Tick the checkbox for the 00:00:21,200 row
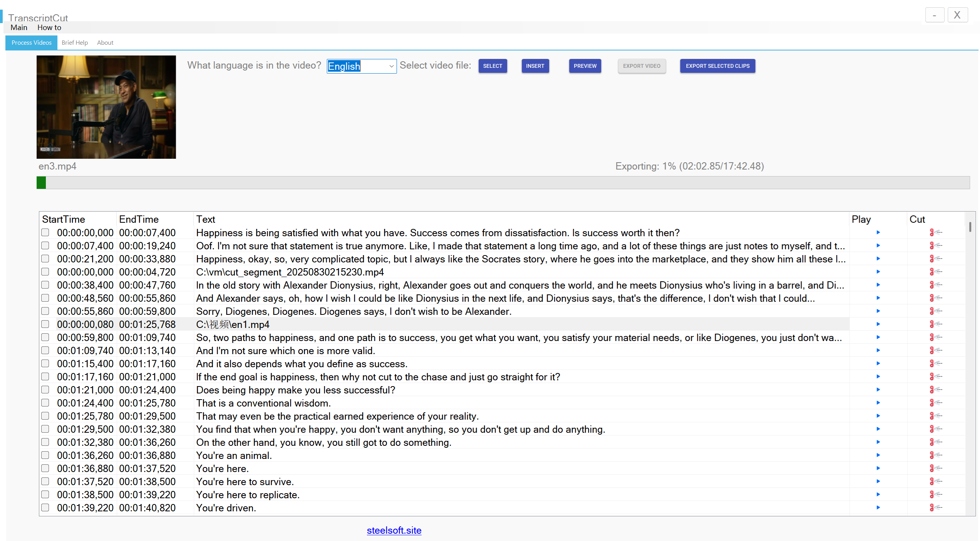 tap(45, 259)
